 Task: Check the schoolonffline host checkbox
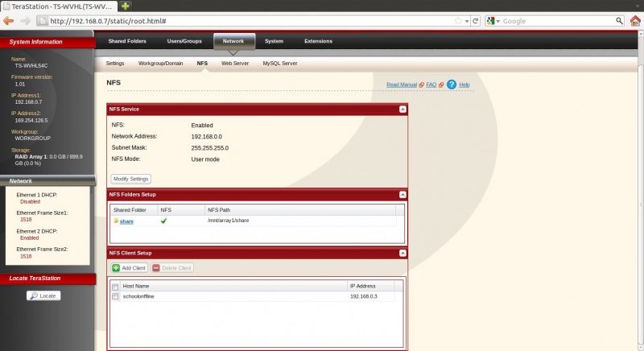coord(115,296)
